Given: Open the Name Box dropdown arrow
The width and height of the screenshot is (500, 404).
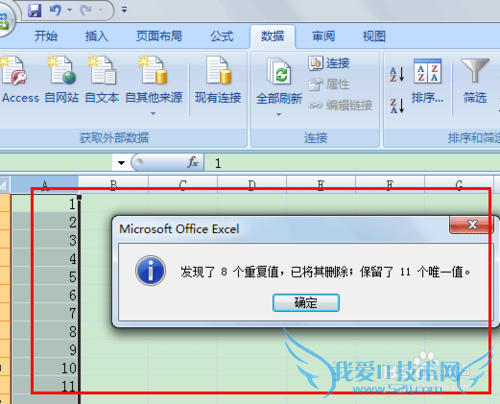Looking at the screenshot, I should [121, 163].
